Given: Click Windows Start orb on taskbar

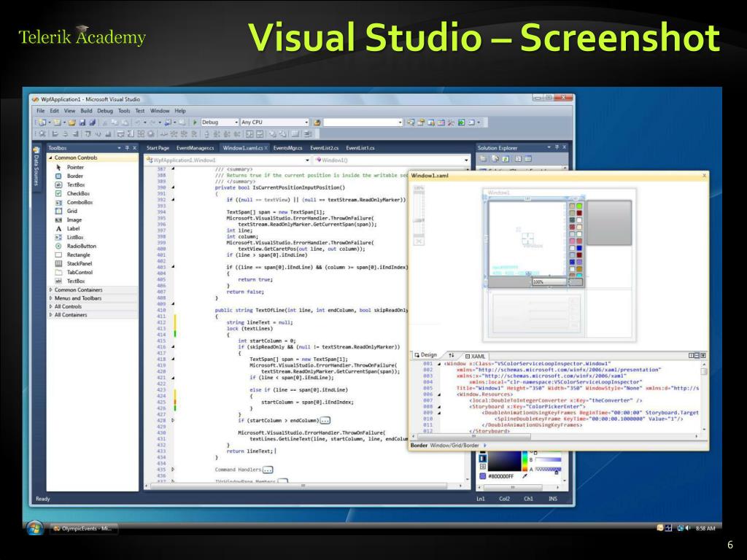Looking at the screenshot, I should pyautogui.click(x=35, y=528).
